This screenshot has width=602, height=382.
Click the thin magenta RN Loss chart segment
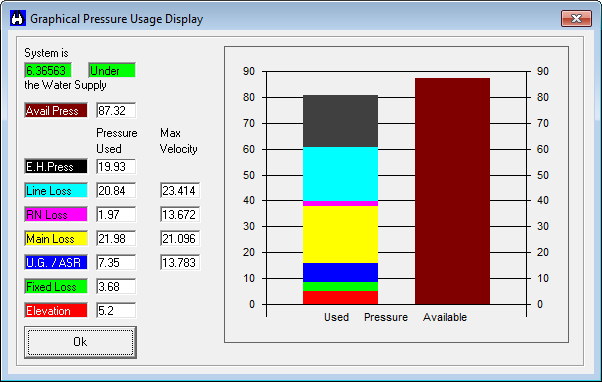pyautogui.click(x=340, y=203)
